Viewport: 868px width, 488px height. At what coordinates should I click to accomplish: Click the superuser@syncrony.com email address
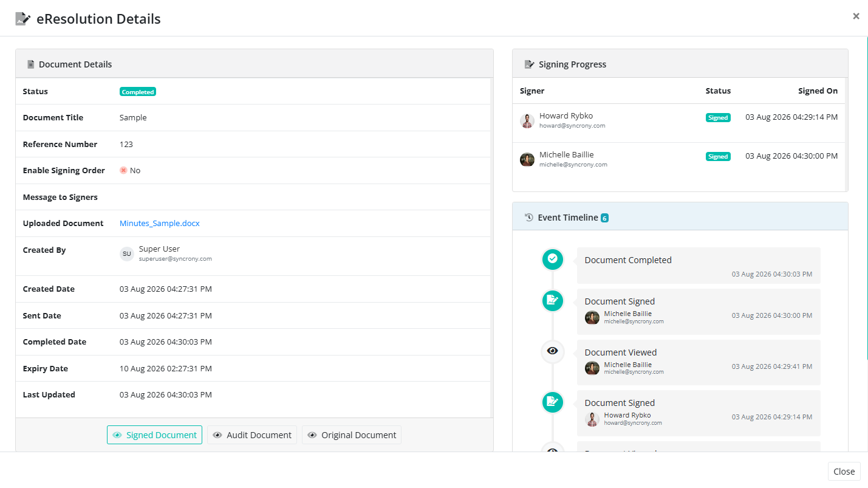(x=176, y=259)
